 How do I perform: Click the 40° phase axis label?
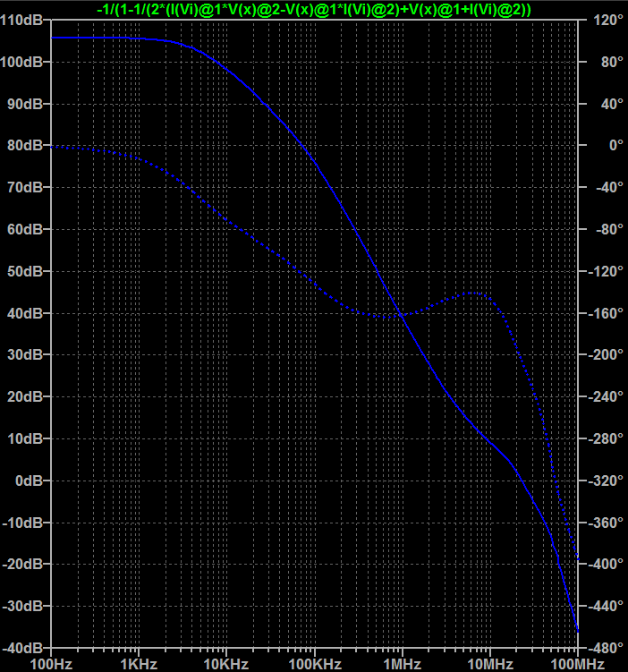tap(611, 104)
